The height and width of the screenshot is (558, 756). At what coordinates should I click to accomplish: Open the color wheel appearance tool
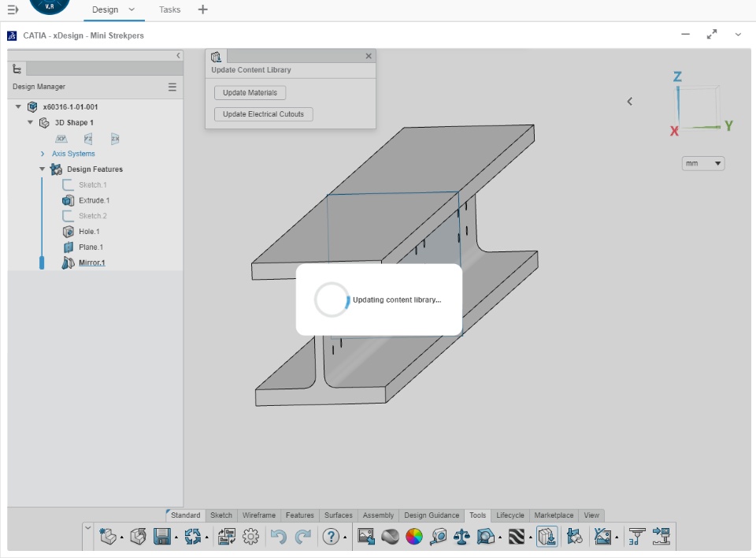[414, 536]
